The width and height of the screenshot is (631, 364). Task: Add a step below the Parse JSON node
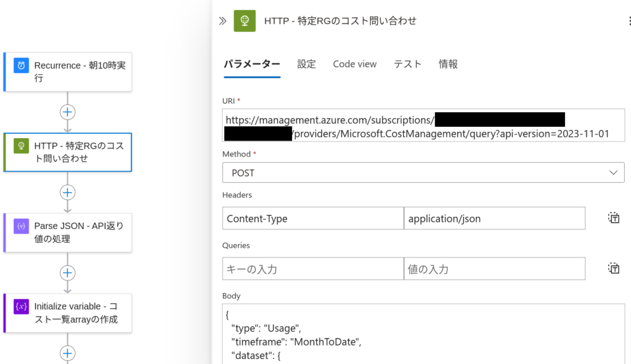pyautogui.click(x=68, y=273)
